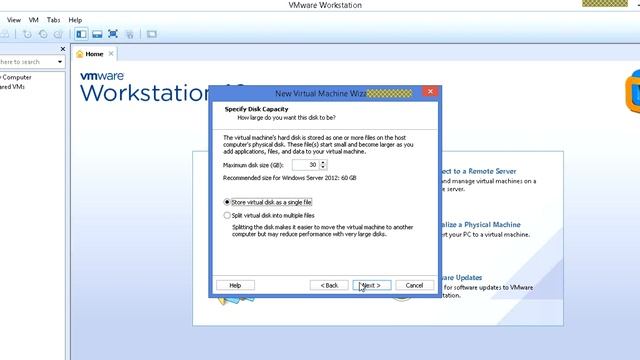Close the Home tab
Viewport: 640px width, 360px height.
tap(111, 53)
